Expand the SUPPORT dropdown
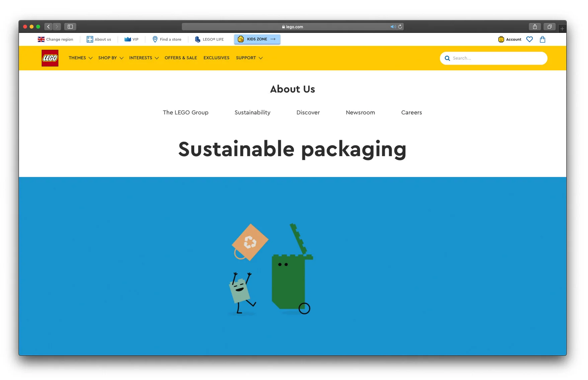Viewport: 588px width, 380px height. tap(249, 58)
